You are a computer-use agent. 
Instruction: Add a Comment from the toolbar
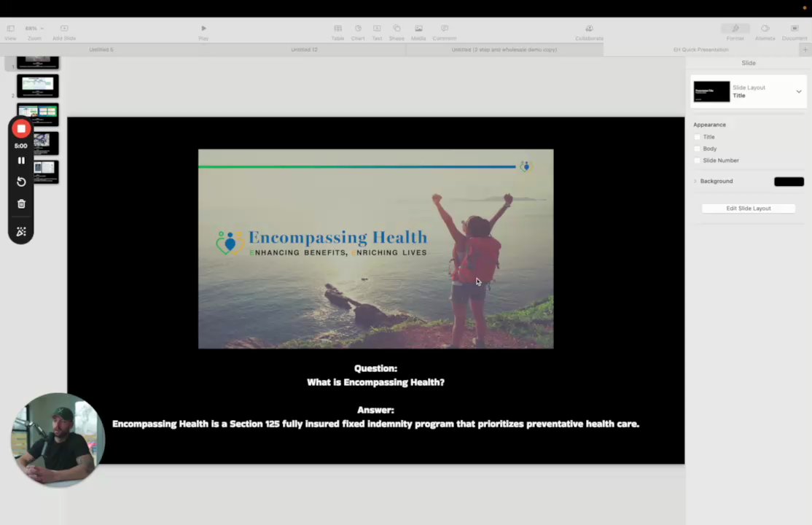pyautogui.click(x=445, y=31)
